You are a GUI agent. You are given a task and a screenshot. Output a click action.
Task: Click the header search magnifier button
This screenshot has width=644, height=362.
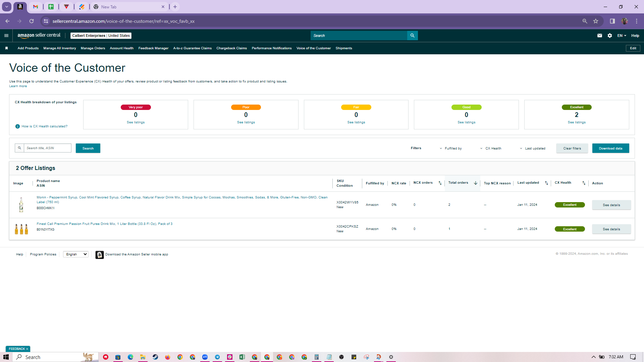click(412, 36)
